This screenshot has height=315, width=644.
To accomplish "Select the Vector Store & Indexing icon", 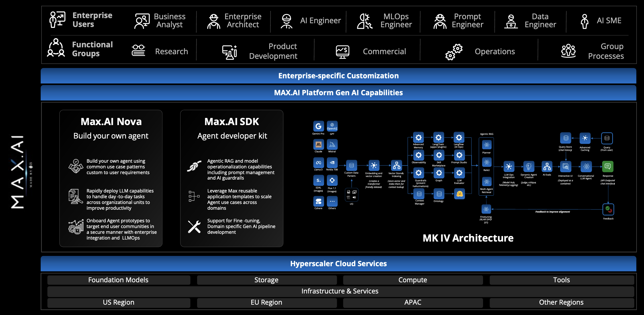I will [396, 166].
